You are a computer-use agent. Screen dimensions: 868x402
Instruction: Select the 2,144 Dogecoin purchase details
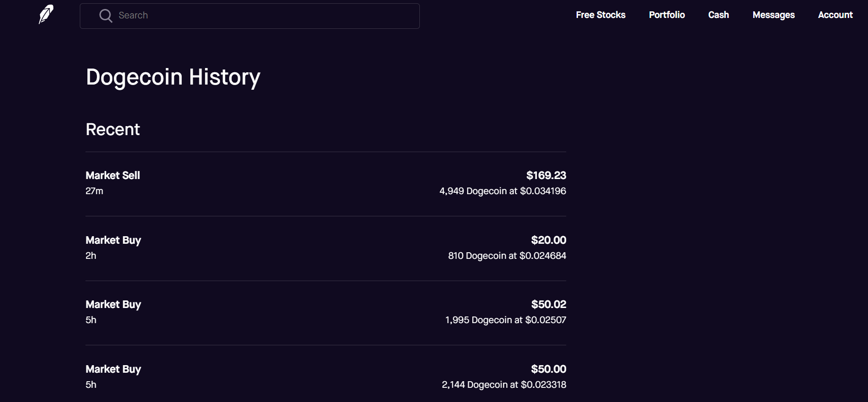tap(503, 385)
